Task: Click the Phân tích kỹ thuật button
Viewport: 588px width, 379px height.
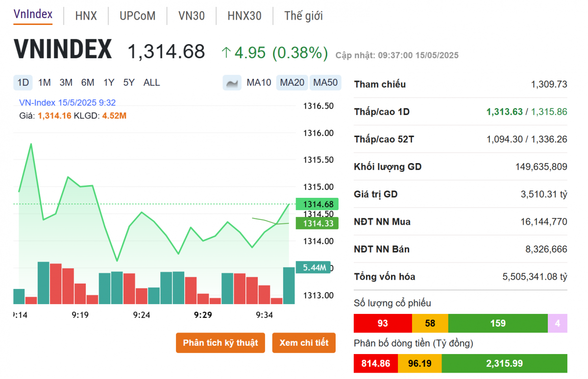Action: point(220,343)
